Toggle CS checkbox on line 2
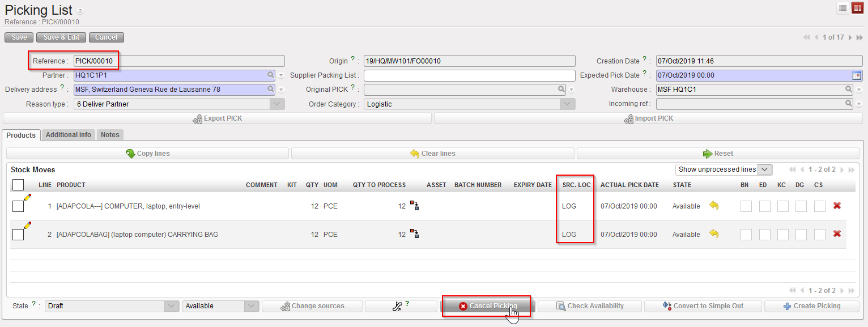Screen dimensions: 868x327 coord(820,235)
